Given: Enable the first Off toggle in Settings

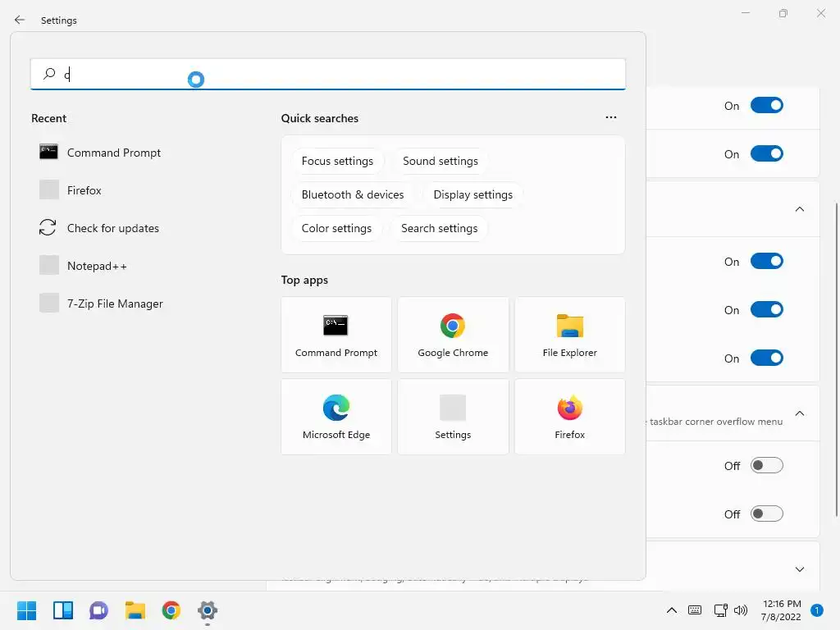Looking at the screenshot, I should coord(767,466).
